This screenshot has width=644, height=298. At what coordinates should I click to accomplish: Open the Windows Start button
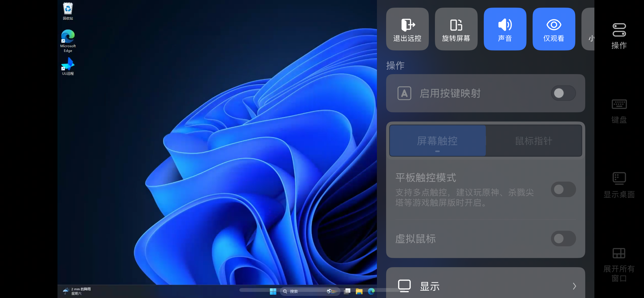(x=273, y=291)
